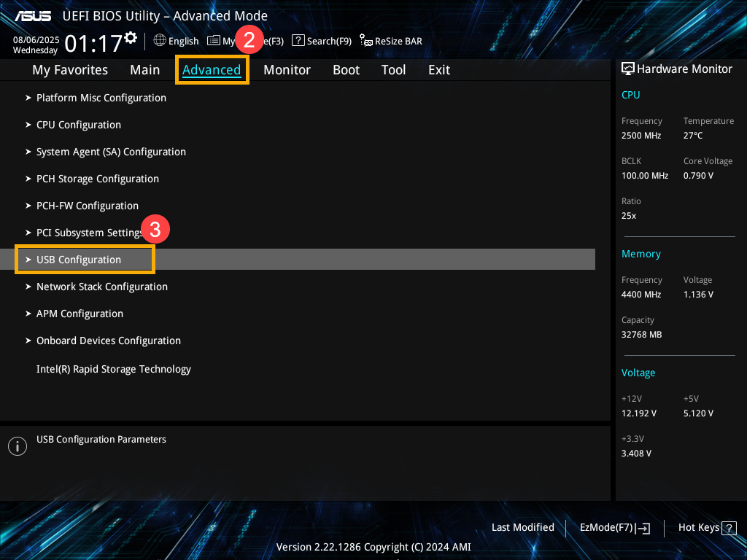The height and width of the screenshot is (560, 747).
Task: Open PCH-FW Configuration entry
Action: coord(88,206)
